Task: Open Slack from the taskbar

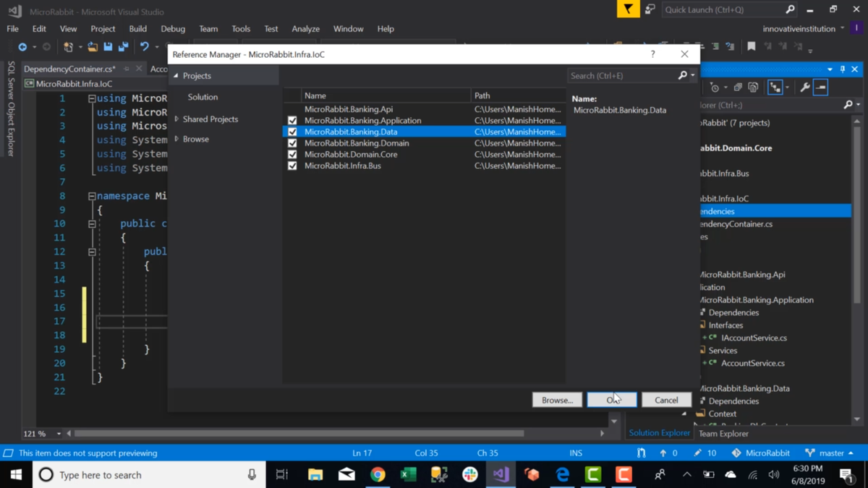Action: click(x=470, y=474)
